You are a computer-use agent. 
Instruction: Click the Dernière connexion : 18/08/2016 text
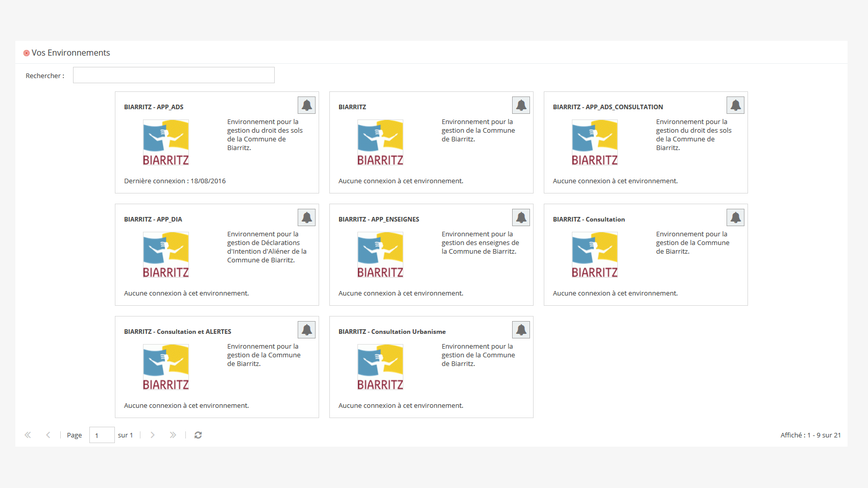pos(175,181)
